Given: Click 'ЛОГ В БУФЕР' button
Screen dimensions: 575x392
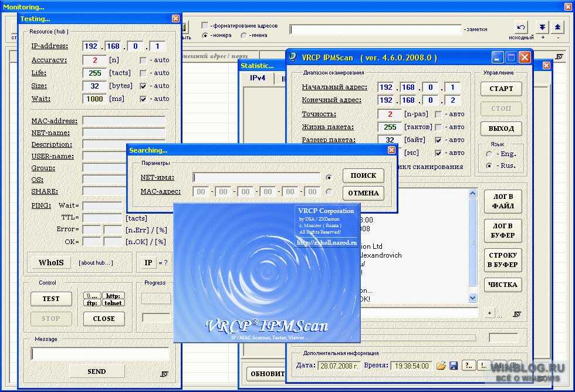Looking at the screenshot, I should [x=503, y=231].
